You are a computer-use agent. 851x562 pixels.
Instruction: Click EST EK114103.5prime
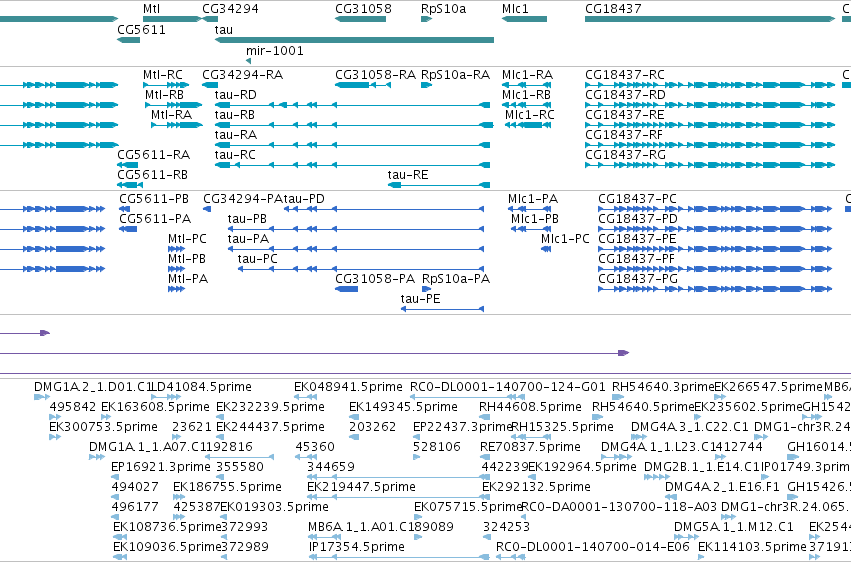(x=752, y=547)
